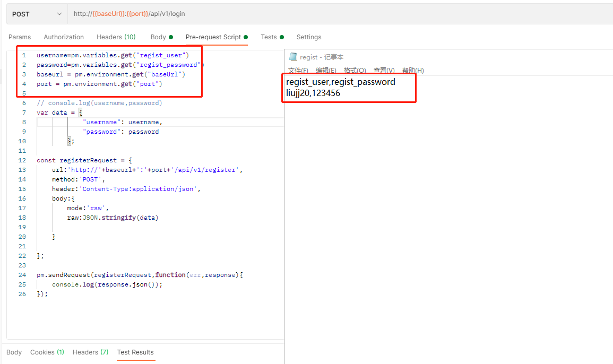Click the pm.sendRequest line
The height and width of the screenshot is (364, 613).
click(140, 275)
